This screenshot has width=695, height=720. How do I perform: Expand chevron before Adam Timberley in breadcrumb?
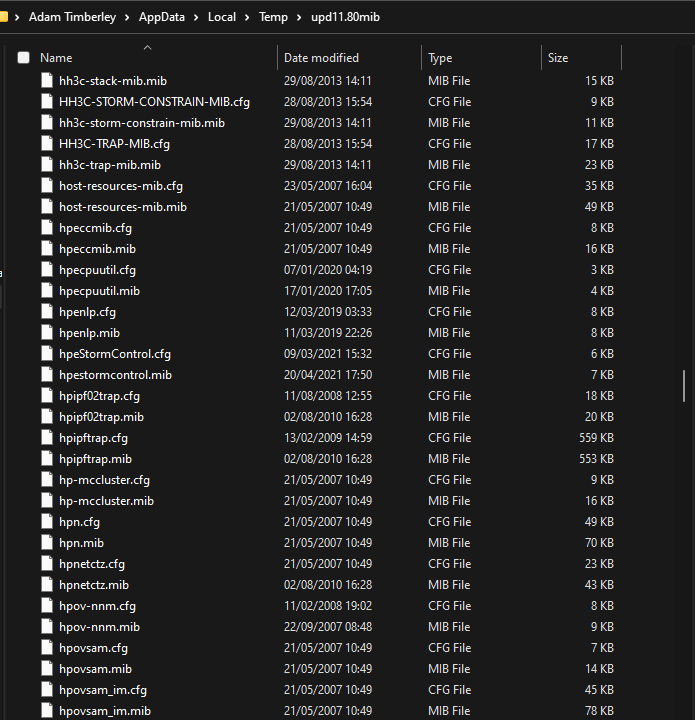tap(17, 17)
